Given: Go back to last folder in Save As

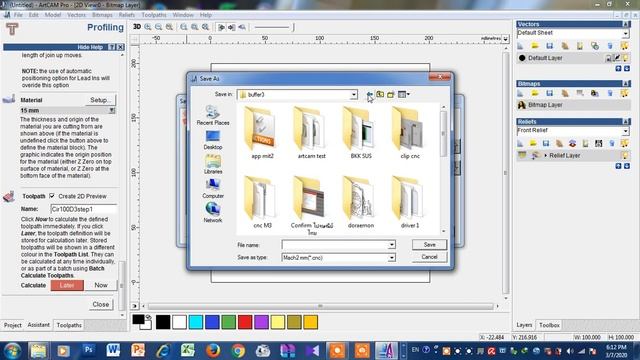Looking at the screenshot, I should [369, 94].
